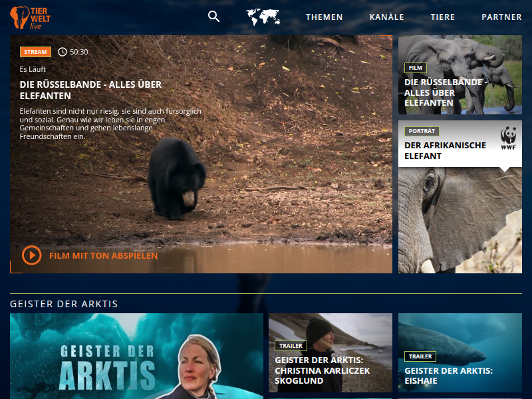Open the Geister der Arktis banner thumbnail

point(136,356)
